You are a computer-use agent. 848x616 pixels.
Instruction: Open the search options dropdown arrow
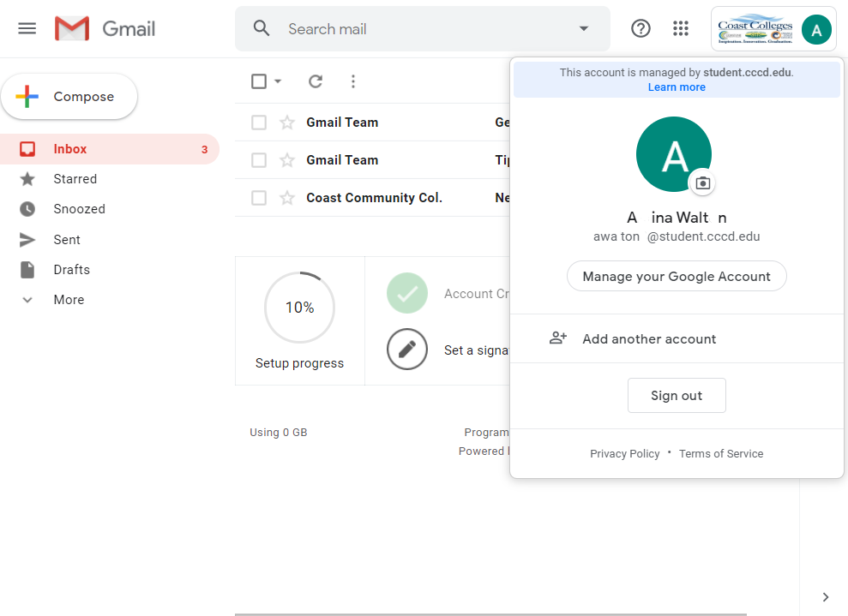click(584, 28)
